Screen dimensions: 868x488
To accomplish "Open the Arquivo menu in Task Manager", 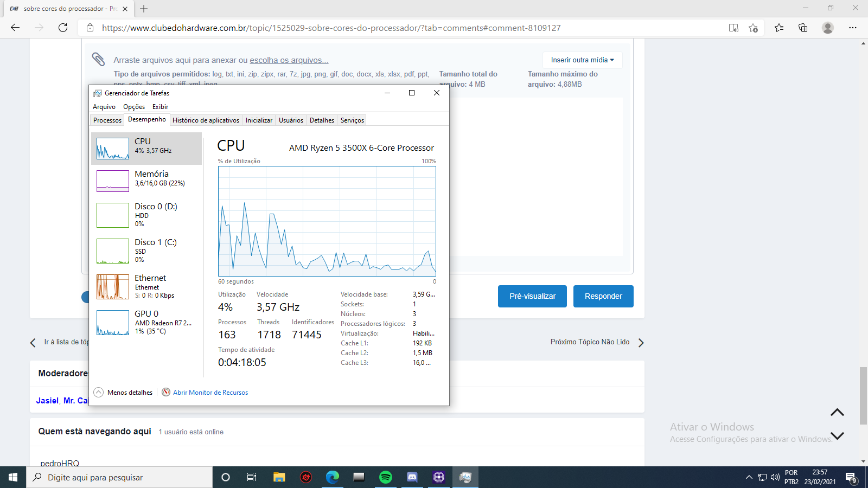I will tap(104, 107).
